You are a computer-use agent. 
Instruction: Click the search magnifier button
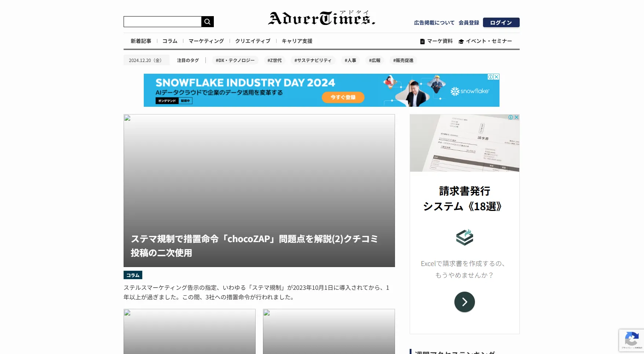pyautogui.click(x=207, y=22)
